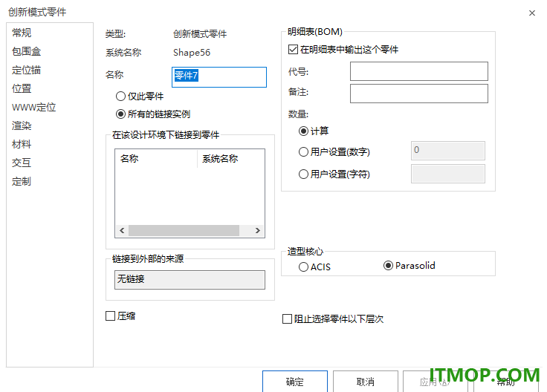Open the 材料 page

[x=22, y=144]
